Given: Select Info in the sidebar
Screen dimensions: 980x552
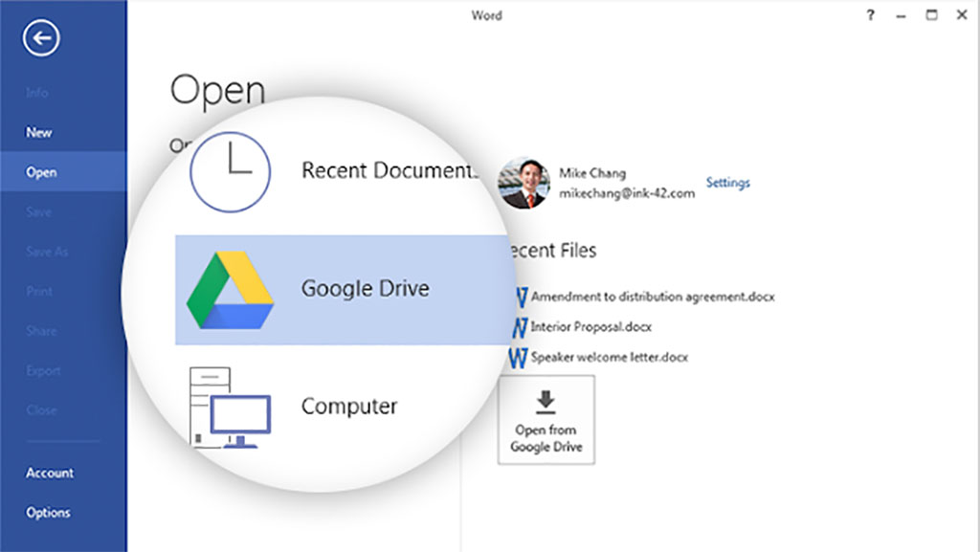Looking at the screenshot, I should pyautogui.click(x=37, y=93).
